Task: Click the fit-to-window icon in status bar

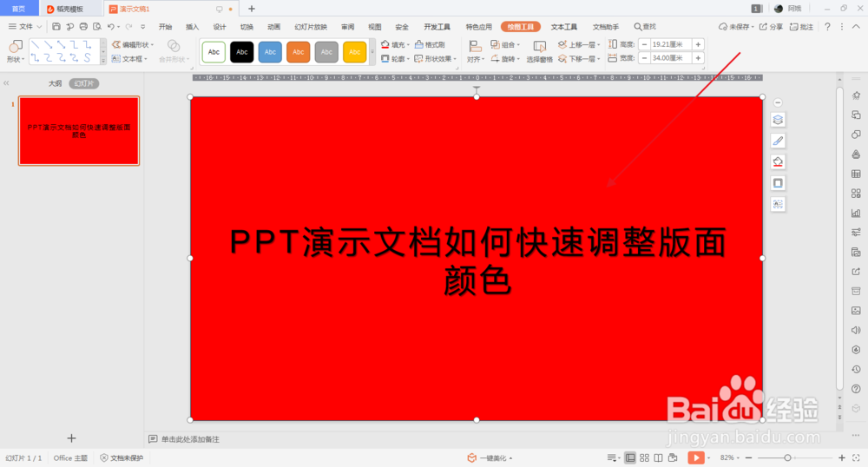Action: pyautogui.click(x=856, y=457)
